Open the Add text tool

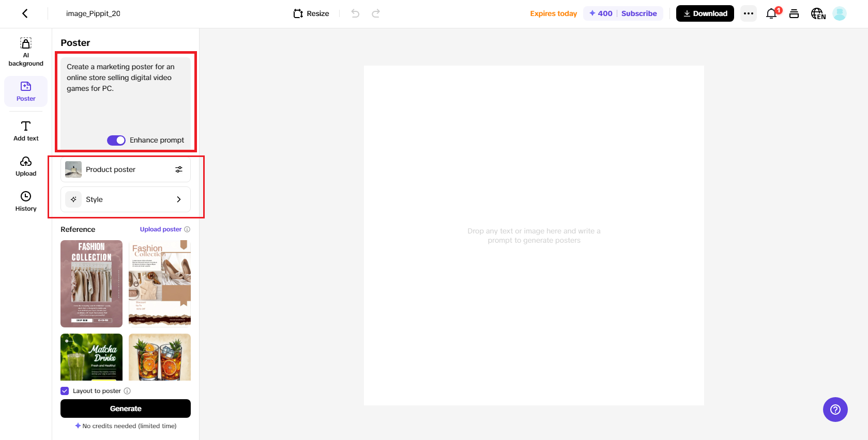(26, 131)
